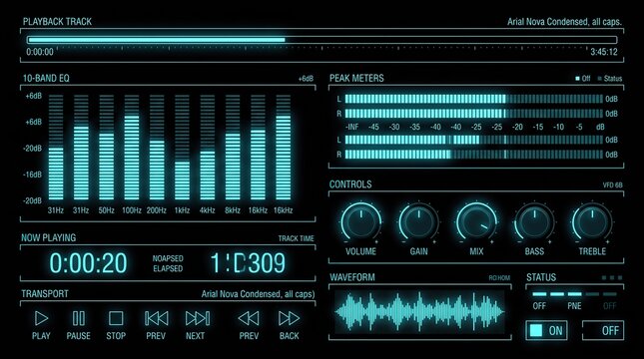The height and width of the screenshot is (359, 644).
Task: Switch status with the ON button
Action: (x=547, y=331)
